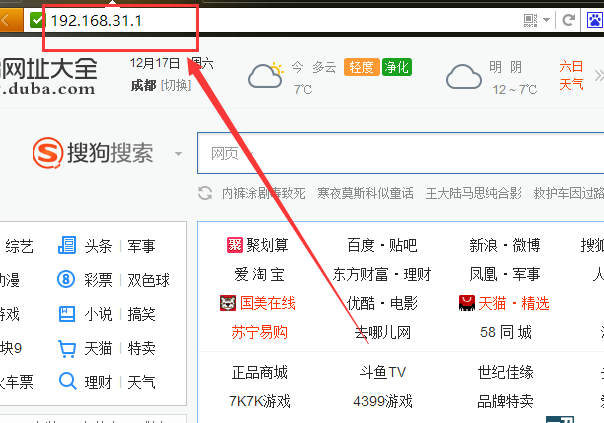Open the 军事 link in sidebar
604x423 pixels.
coord(141,246)
